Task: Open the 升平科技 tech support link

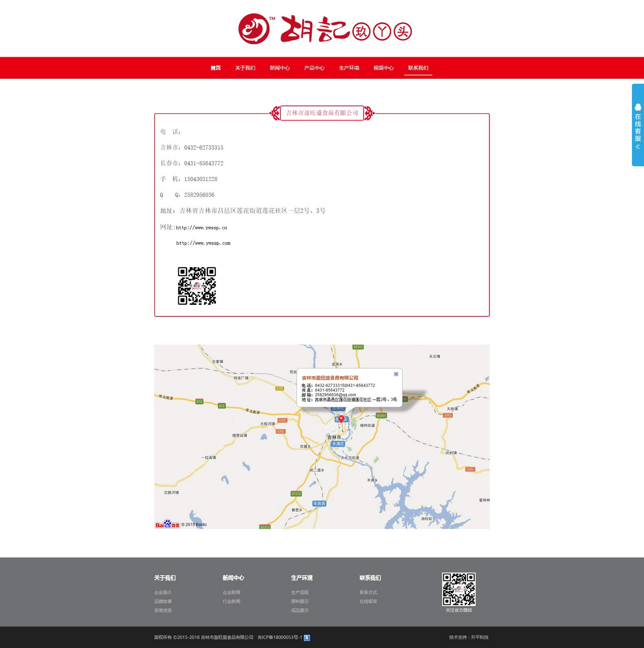Action: click(x=480, y=637)
